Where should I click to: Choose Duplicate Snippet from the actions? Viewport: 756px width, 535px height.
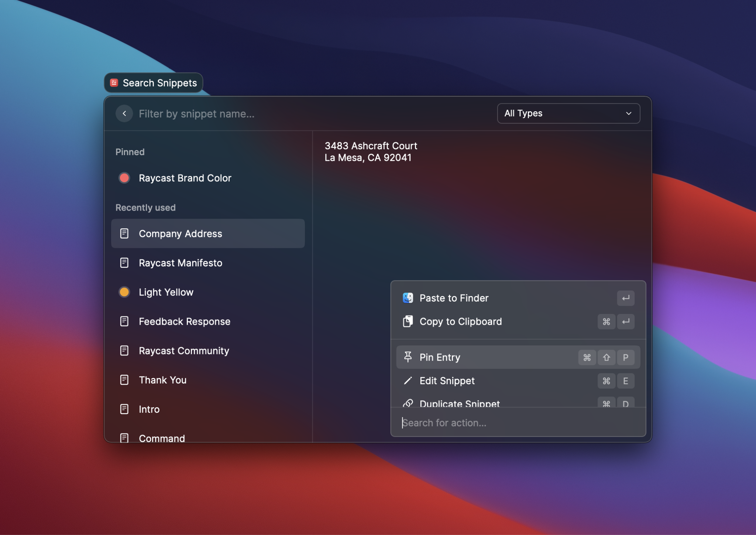click(460, 403)
